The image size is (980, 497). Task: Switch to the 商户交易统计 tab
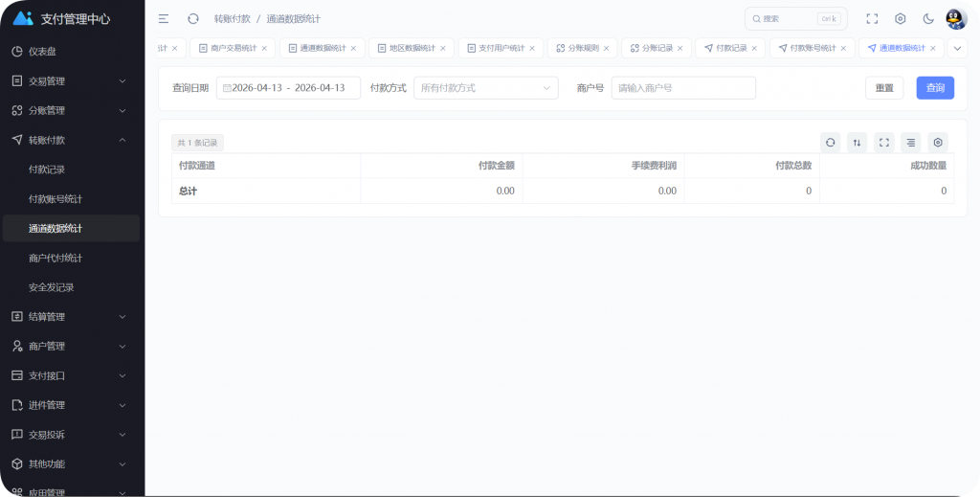coord(234,48)
